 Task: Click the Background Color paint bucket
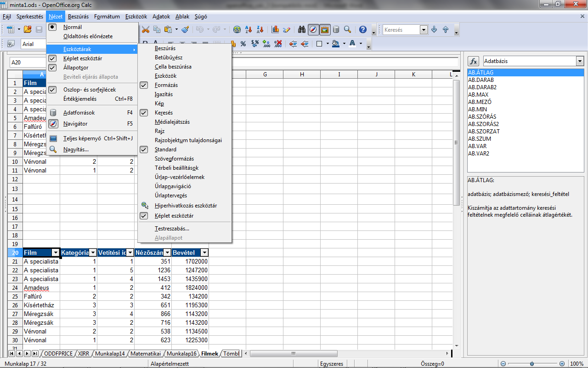[335, 44]
